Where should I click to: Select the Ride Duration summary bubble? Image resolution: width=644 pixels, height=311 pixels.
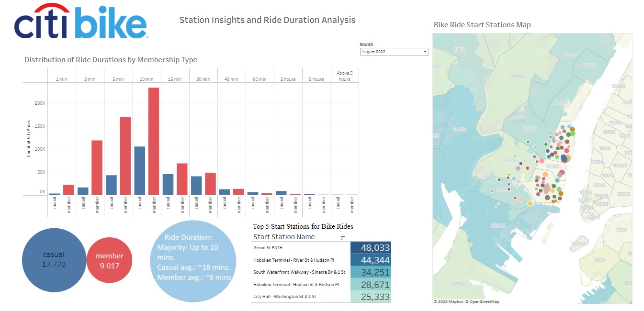click(x=194, y=261)
